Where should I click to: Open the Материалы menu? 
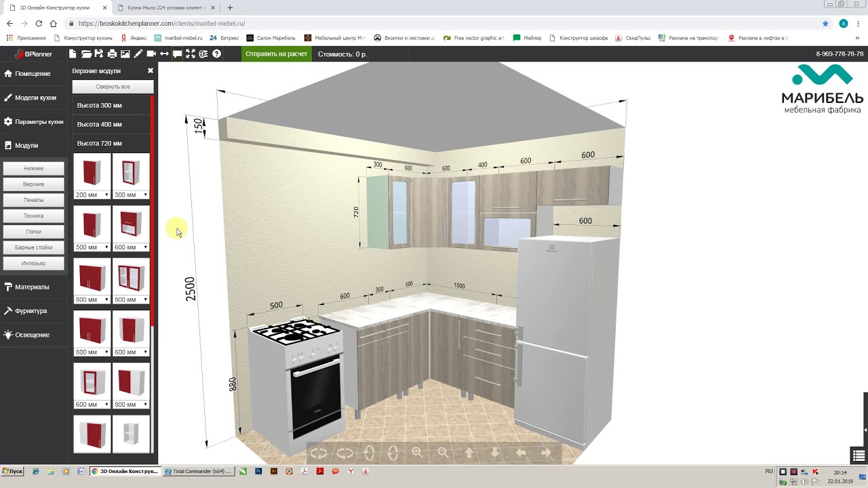click(32, 287)
